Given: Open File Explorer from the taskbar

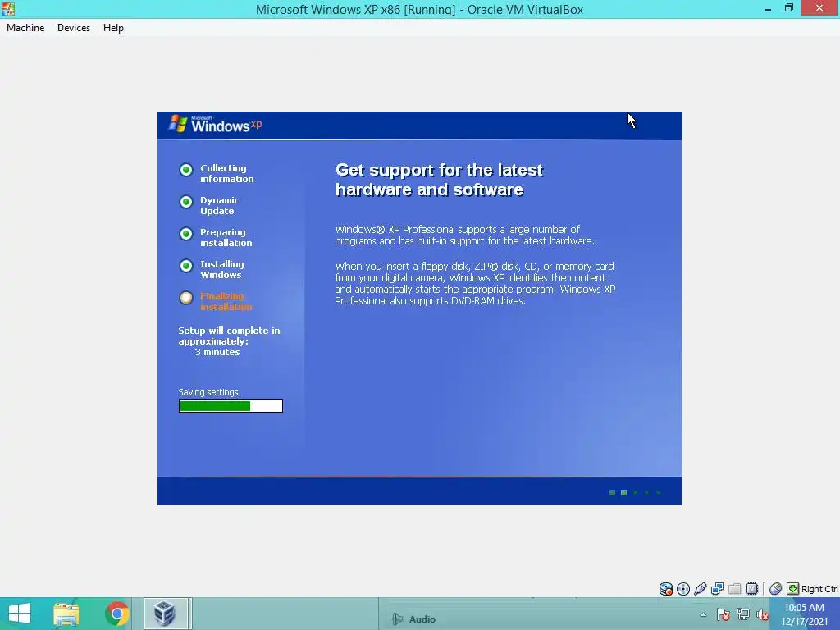Looking at the screenshot, I should [66, 614].
